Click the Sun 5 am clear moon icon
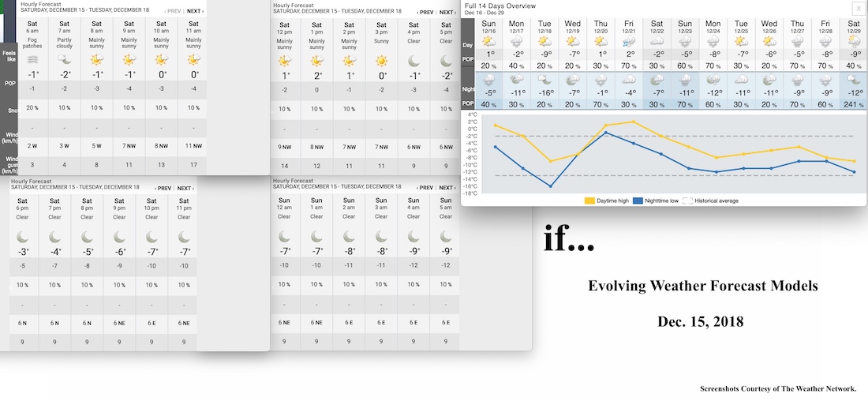Image resolution: width=868 pixels, height=401 pixels. [x=446, y=237]
